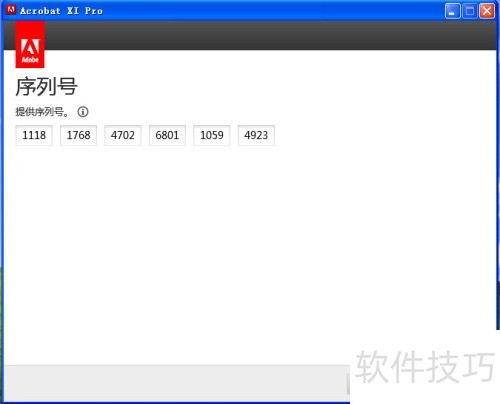The width and height of the screenshot is (500, 404).
Task: Close the Acrobat XI Pro window
Action: [487, 11]
